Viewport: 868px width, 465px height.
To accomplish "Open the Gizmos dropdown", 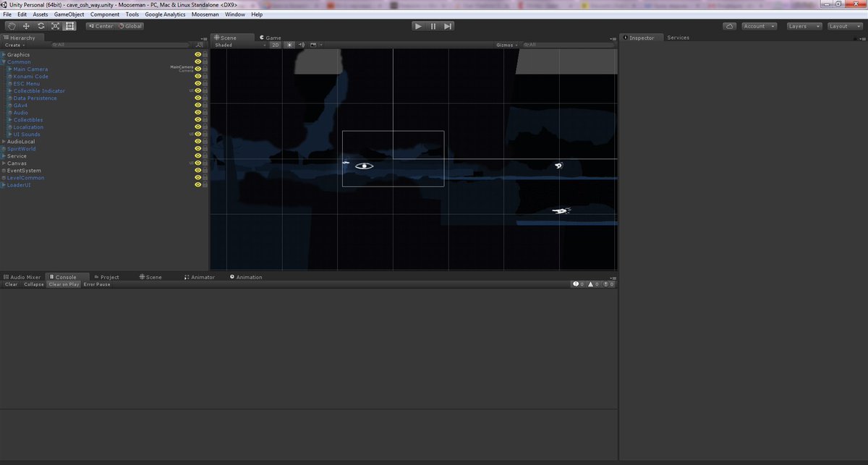I will [506, 45].
